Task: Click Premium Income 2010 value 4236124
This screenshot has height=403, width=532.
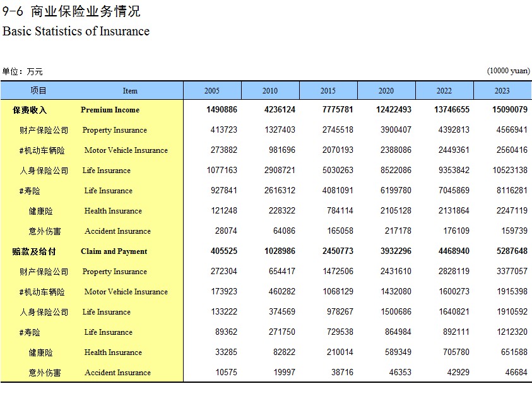Action: point(280,110)
